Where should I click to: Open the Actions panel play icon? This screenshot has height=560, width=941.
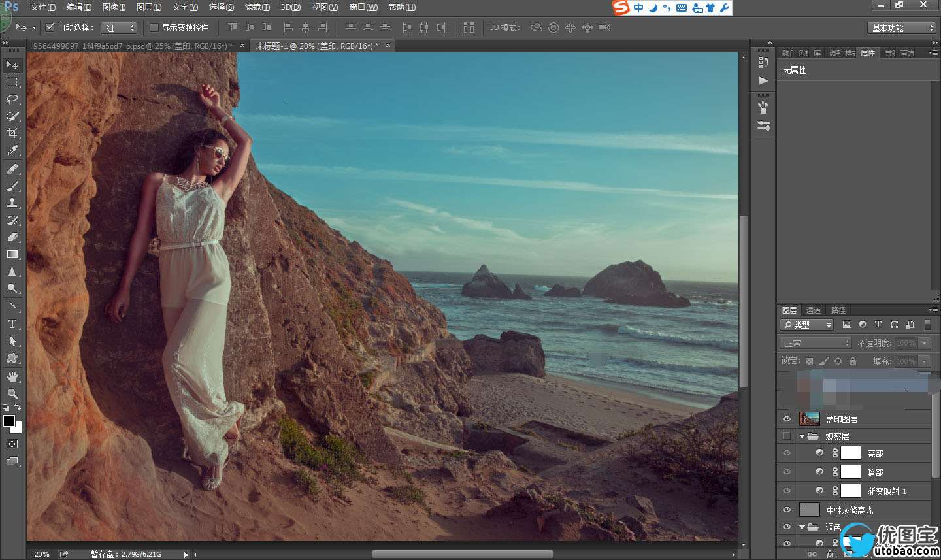(763, 80)
